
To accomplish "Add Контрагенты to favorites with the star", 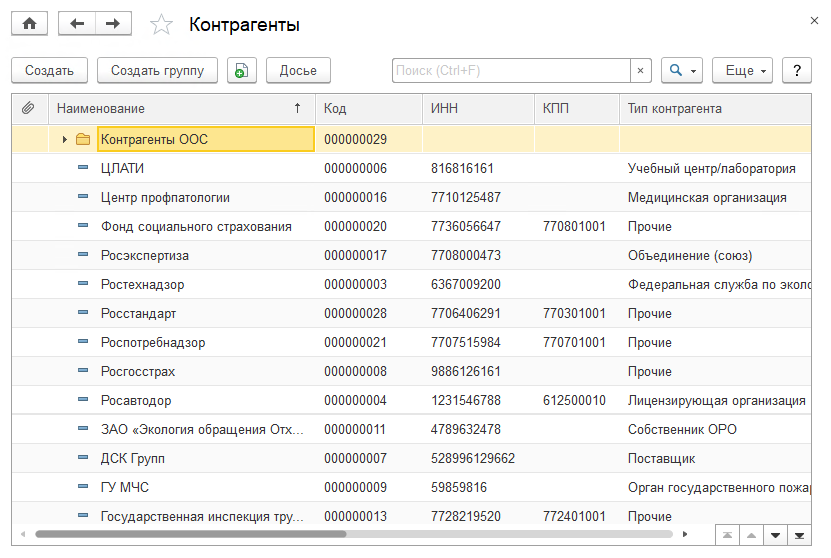I will click(x=161, y=25).
